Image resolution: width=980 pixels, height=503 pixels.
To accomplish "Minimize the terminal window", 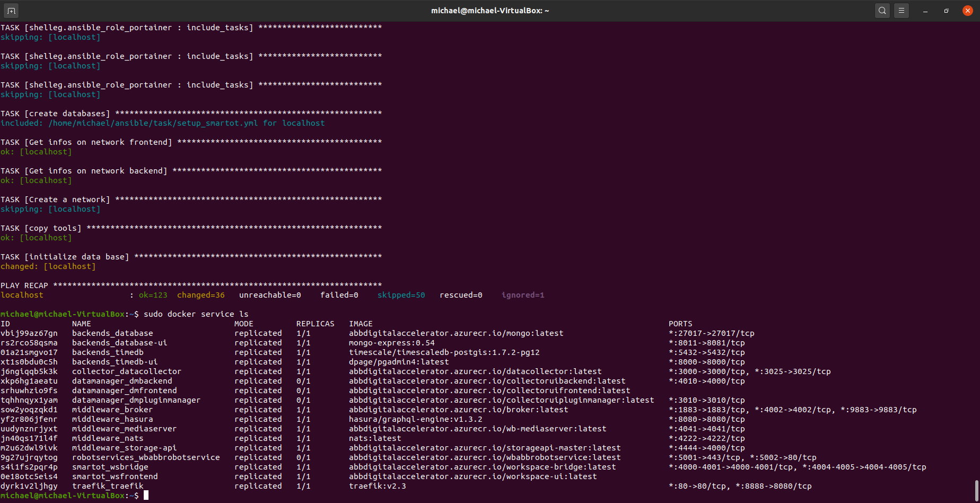I will pyautogui.click(x=925, y=11).
